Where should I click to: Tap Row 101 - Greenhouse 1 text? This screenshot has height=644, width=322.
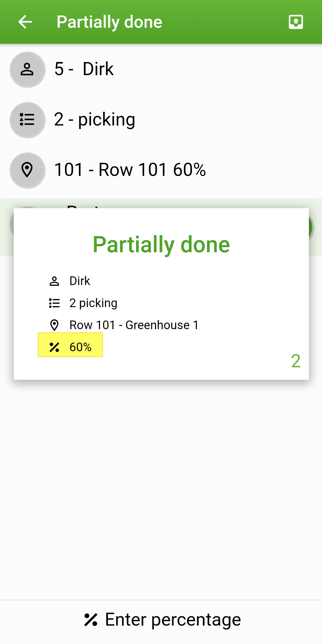click(134, 325)
